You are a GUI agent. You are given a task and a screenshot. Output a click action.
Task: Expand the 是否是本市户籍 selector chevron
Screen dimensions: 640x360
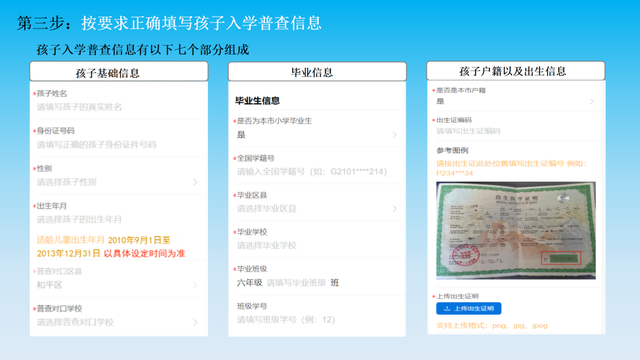[592, 101]
